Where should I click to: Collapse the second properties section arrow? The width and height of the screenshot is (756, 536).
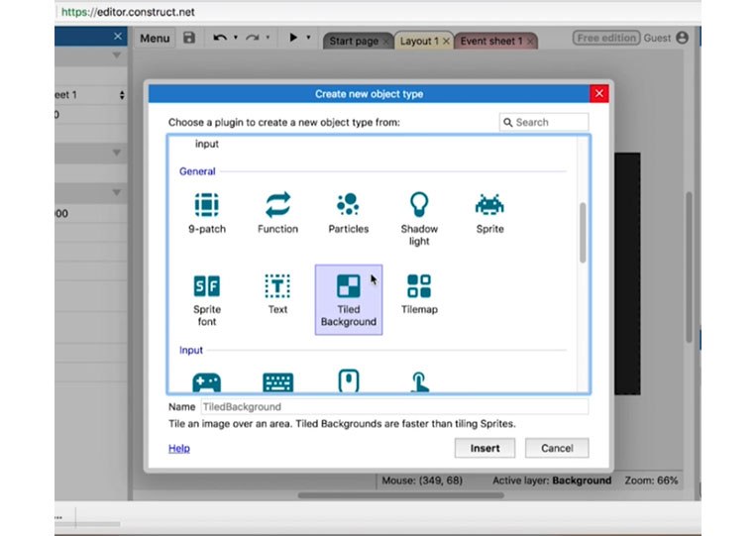point(116,153)
